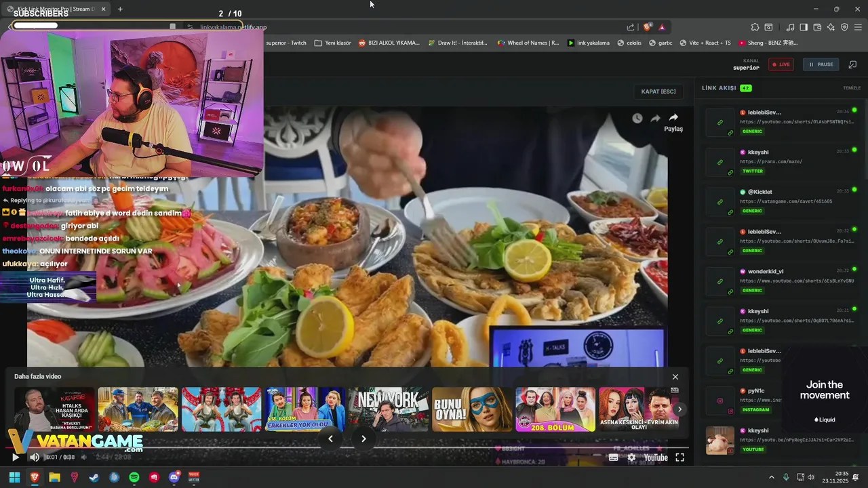Click the YOUTUBE tag on kkeyshi entry
868x488 pixels.
click(x=753, y=449)
